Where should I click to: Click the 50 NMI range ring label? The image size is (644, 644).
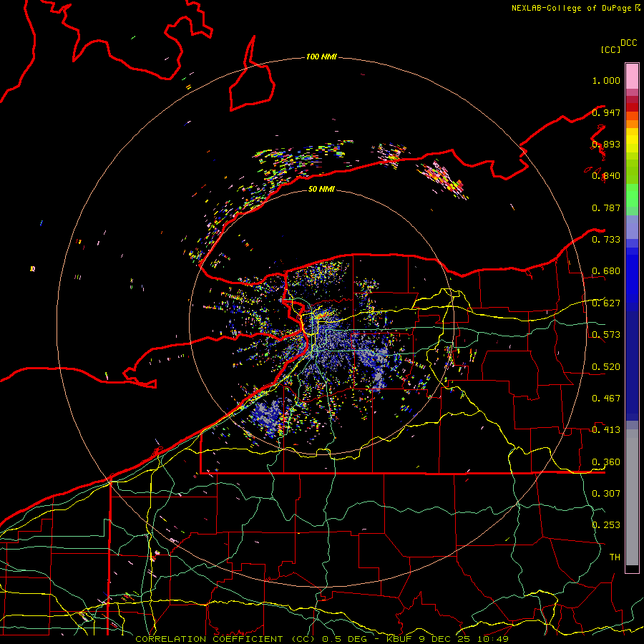click(321, 189)
